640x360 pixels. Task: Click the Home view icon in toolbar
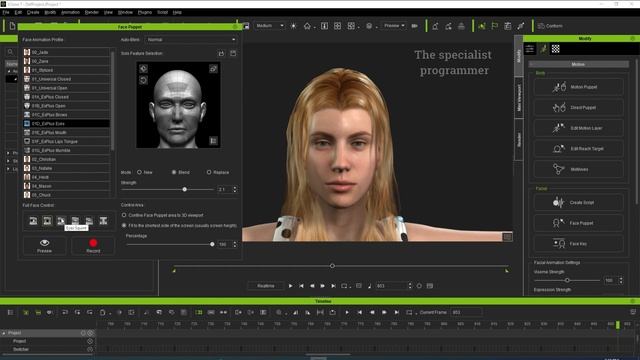[307, 26]
